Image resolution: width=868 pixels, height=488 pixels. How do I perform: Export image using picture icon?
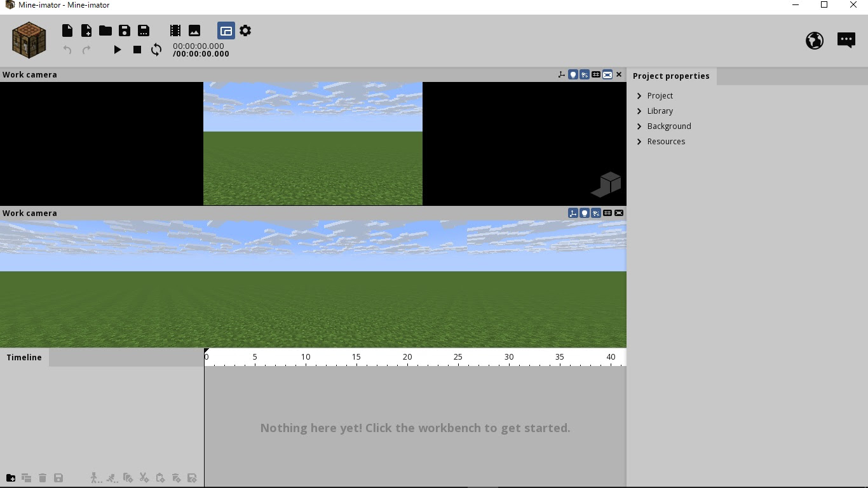[x=194, y=30]
